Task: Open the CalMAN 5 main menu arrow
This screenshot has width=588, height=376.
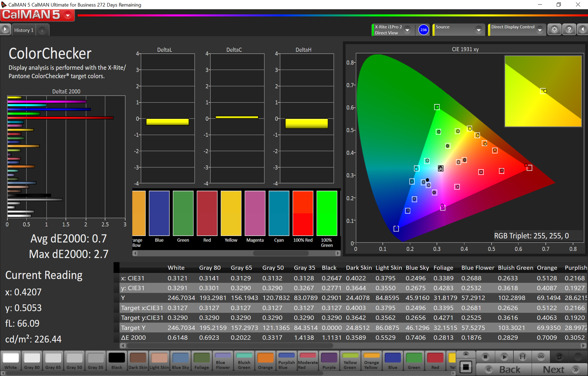Action: [68, 15]
